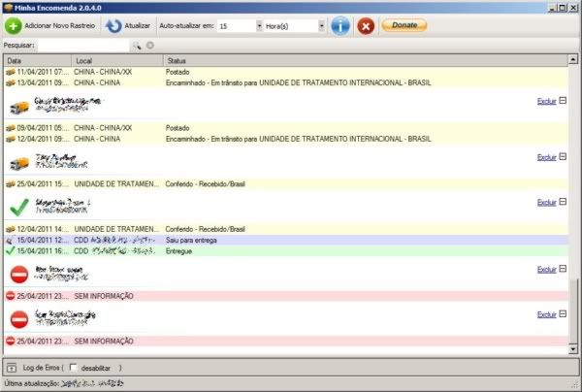Viewport: 582px width, 392px height.
Task: Sort by the Data column header
Action: 38,60
